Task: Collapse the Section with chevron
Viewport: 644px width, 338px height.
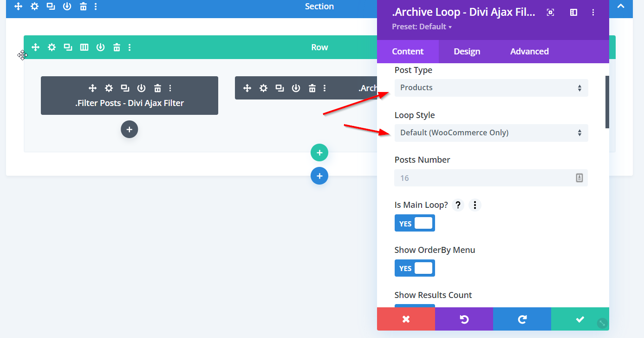Action: pyautogui.click(x=621, y=6)
